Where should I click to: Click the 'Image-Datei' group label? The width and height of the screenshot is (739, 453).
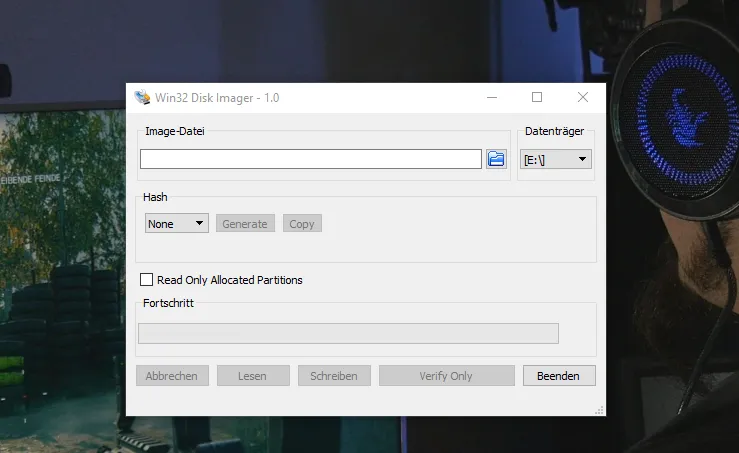(175, 131)
